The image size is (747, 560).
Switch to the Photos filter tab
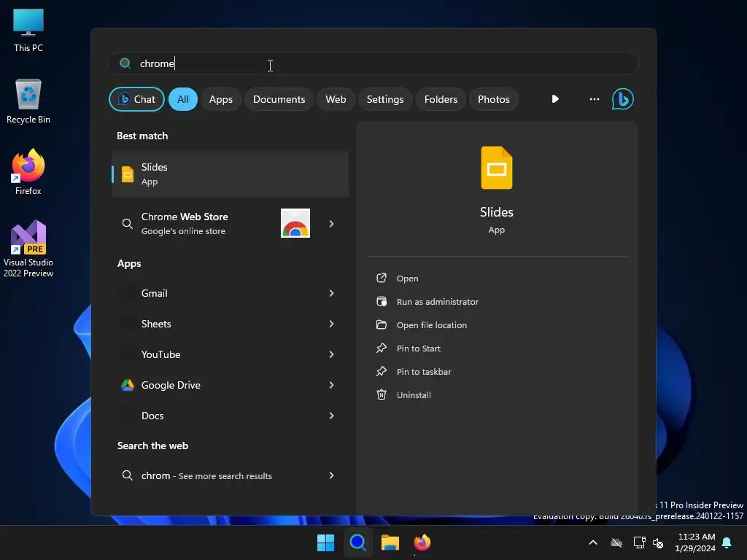click(494, 99)
